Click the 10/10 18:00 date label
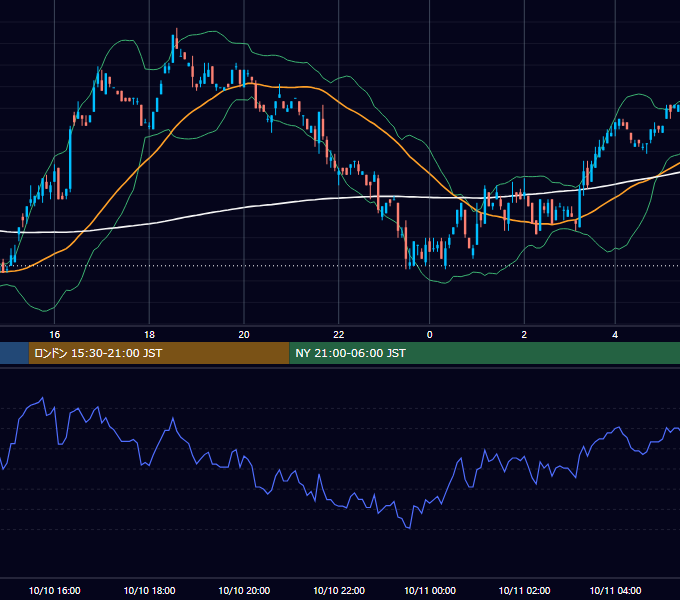Viewport: 680px width, 600px height. (149, 590)
